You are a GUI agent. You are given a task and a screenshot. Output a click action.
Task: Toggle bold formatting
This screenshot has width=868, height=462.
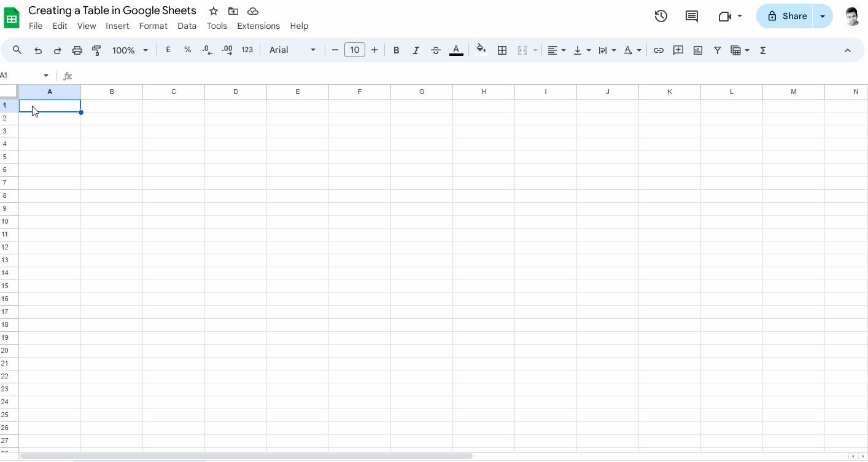(396, 50)
